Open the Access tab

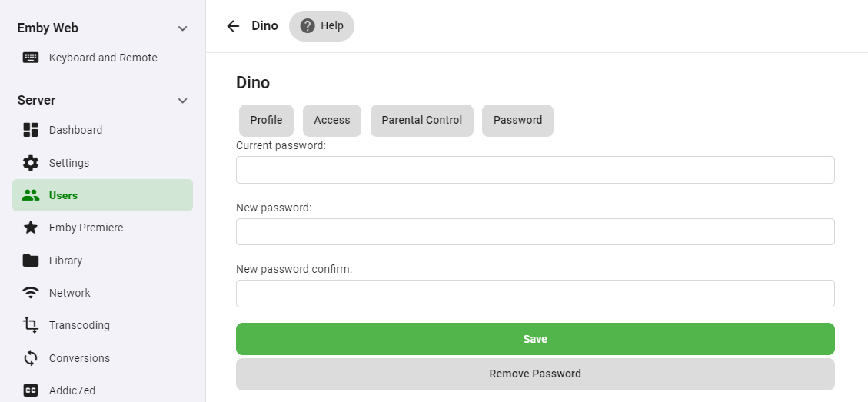332,121
